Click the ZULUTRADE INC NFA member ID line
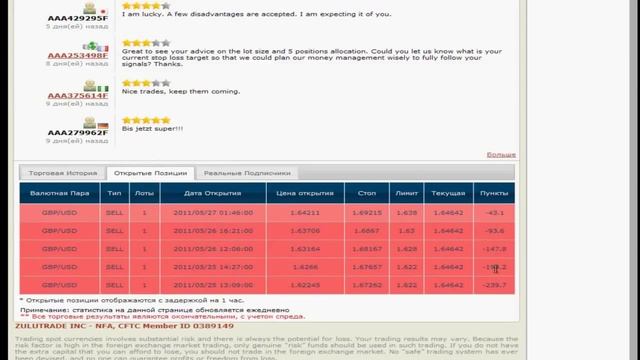The width and height of the screenshot is (640, 360). tap(124, 326)
